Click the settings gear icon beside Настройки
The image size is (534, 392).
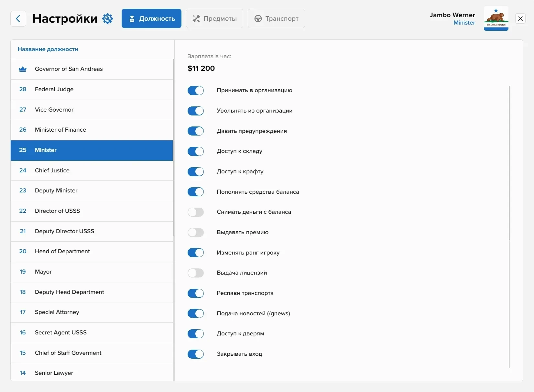[x=107, y=19]
